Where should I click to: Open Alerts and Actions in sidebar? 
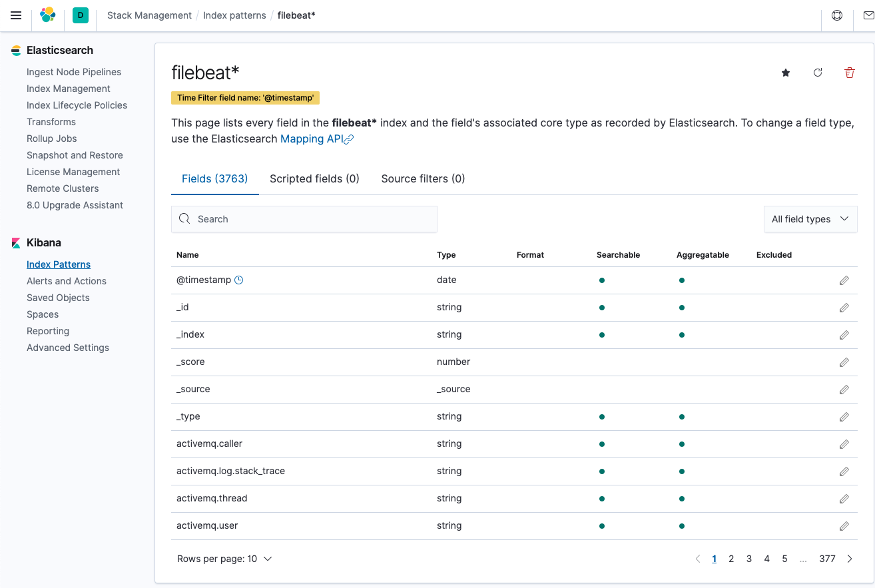coord(67,281)
